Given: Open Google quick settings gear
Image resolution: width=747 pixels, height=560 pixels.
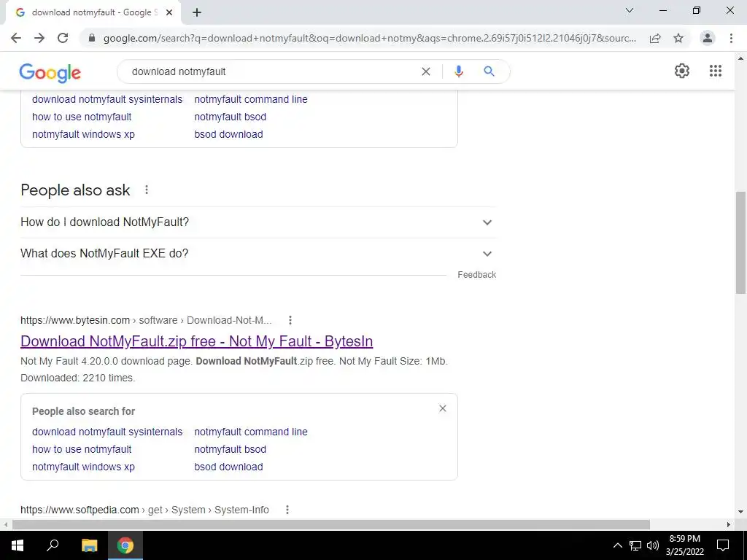Looking at the screenshot, I should tap(682, 71).
